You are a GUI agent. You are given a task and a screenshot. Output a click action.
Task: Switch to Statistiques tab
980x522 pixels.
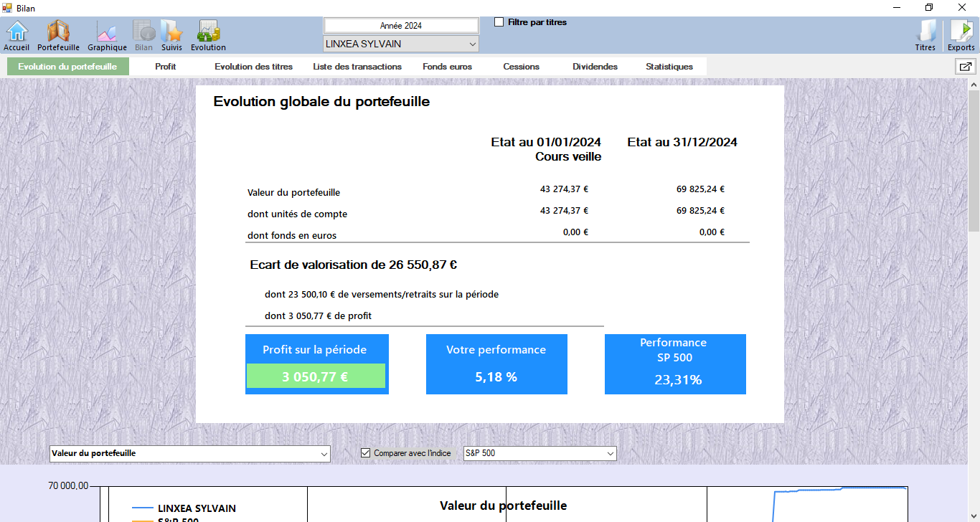[669, 67]
